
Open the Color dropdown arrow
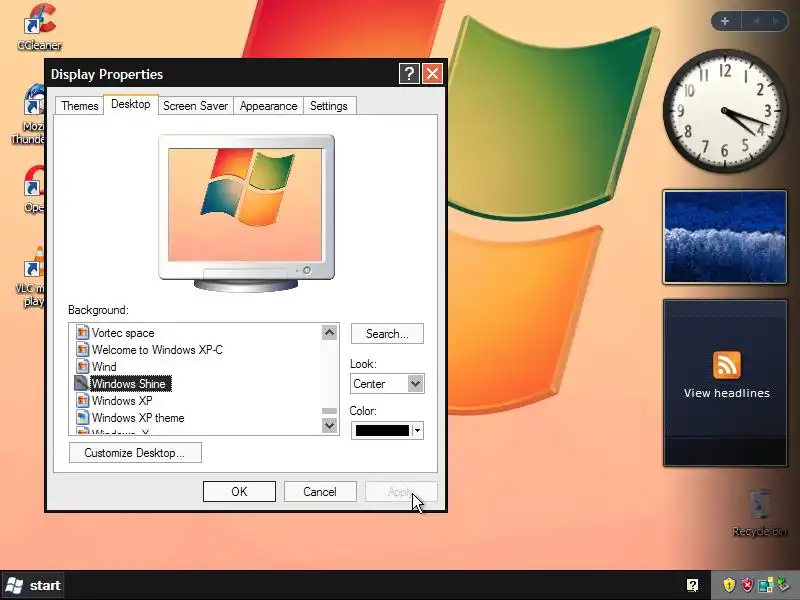coord(417,430)
